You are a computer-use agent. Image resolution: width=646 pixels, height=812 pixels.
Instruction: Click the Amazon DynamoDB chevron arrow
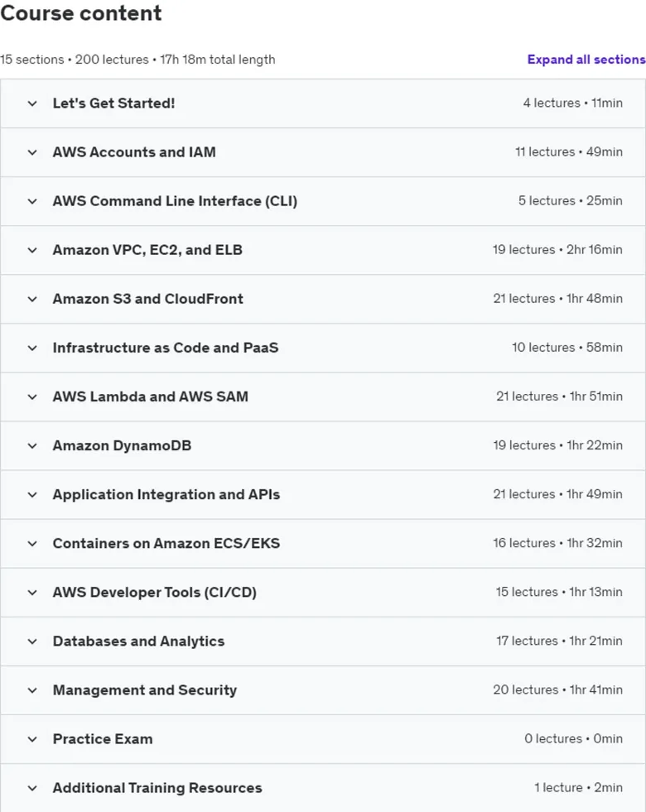tap(32, 446)
